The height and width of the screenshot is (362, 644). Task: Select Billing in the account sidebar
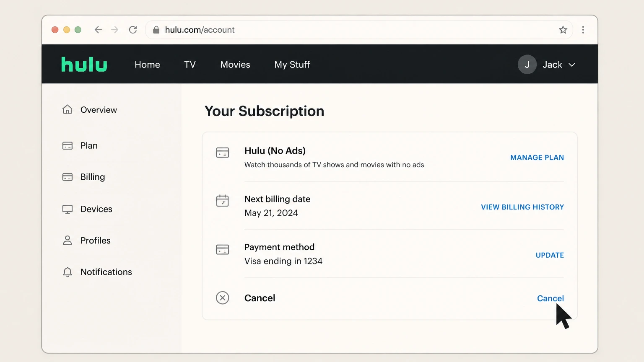pos(93,177)
